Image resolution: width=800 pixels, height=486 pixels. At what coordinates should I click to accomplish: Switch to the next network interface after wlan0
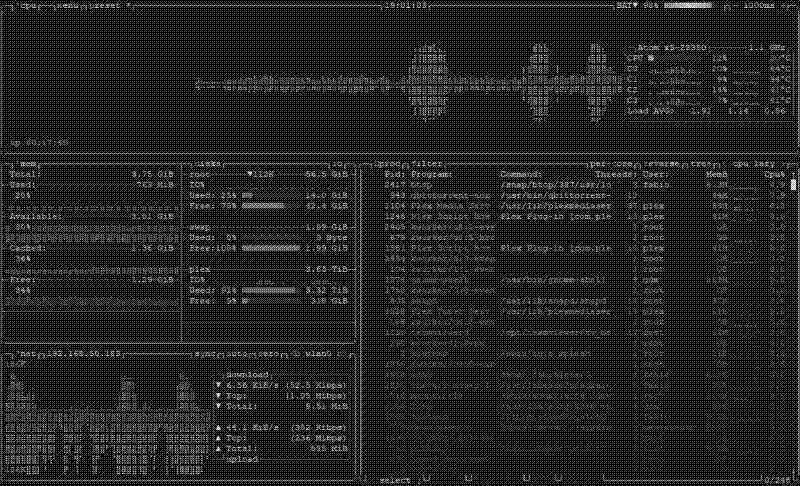tap(342, 353)
